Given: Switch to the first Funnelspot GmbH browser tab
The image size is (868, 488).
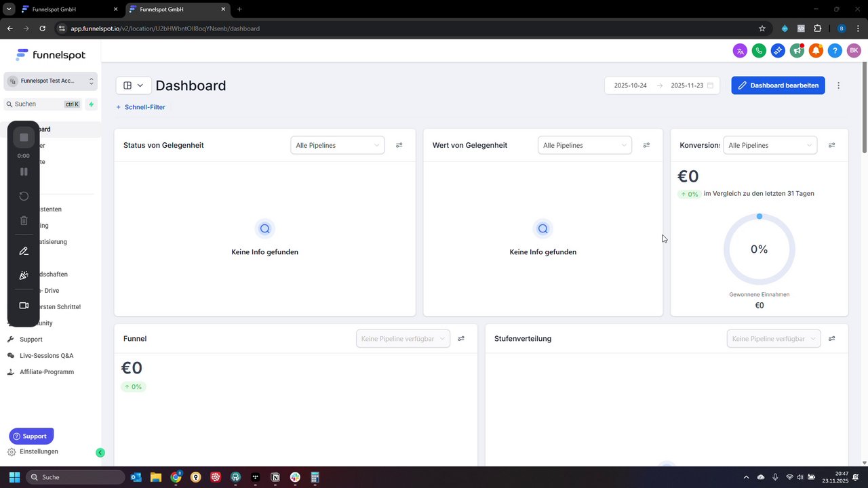Looking at the screenshot, I should [68, 9].
